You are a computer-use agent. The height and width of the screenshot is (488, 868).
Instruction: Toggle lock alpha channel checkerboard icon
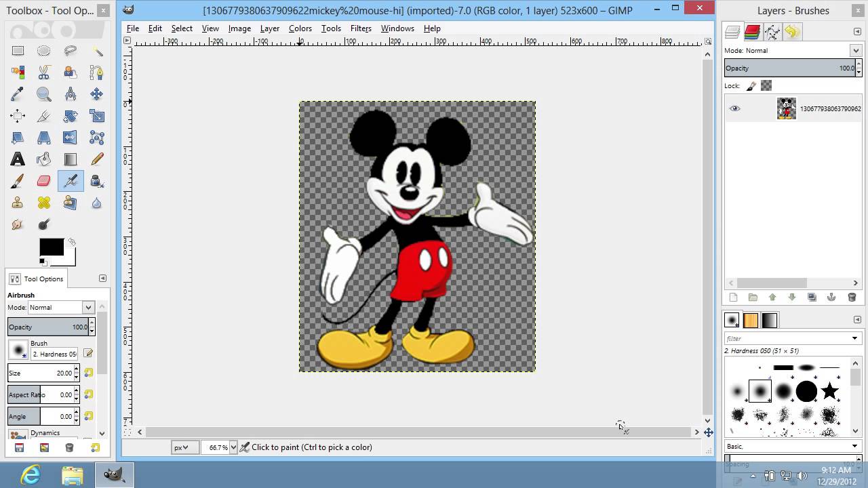(x=766, y=85)
